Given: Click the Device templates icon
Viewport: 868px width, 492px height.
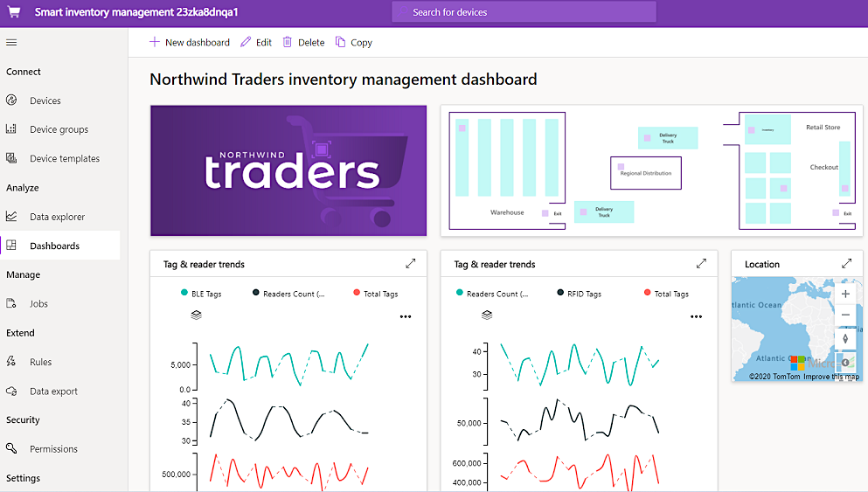Looking at the screenshot, I should click(11, 158).
